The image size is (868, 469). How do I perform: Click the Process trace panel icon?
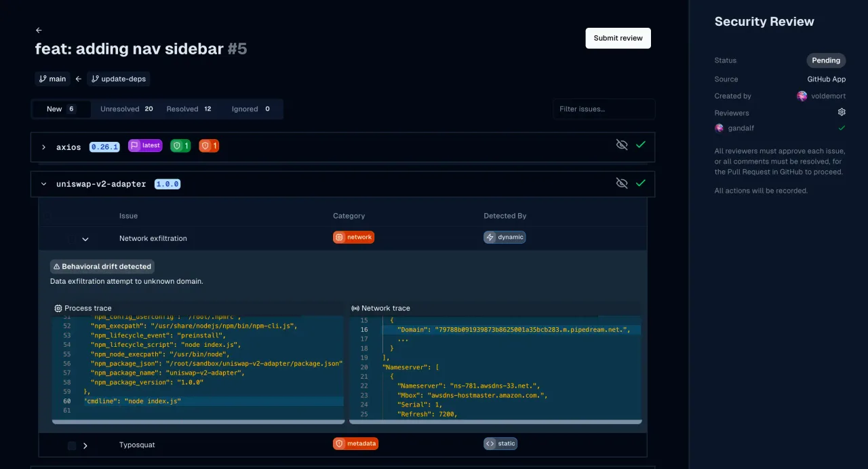[x=58, y=308]
